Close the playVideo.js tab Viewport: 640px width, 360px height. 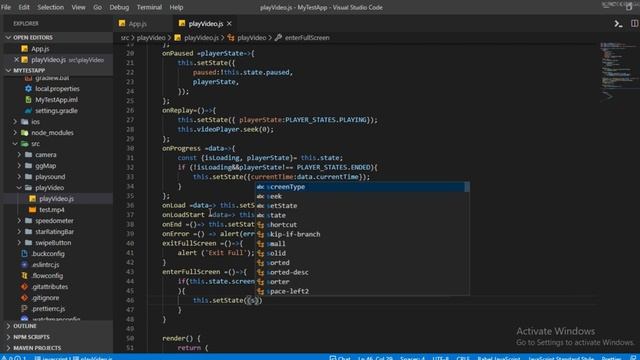tap(229, 24)
